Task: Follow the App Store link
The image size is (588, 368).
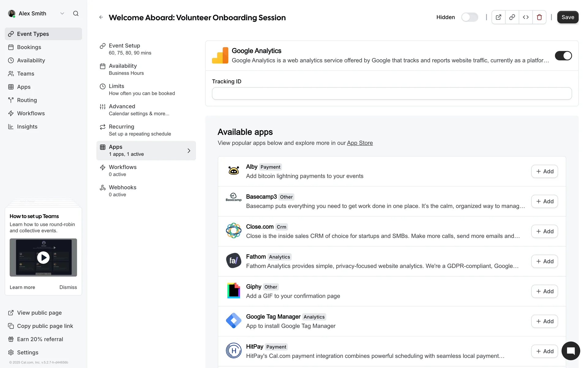Action: pyautogui.click(x=360, y=143)
